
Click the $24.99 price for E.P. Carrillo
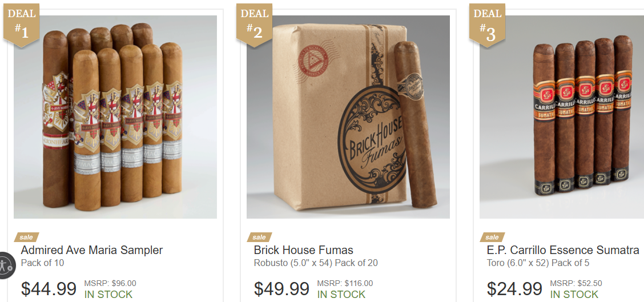tap(514, 289)
